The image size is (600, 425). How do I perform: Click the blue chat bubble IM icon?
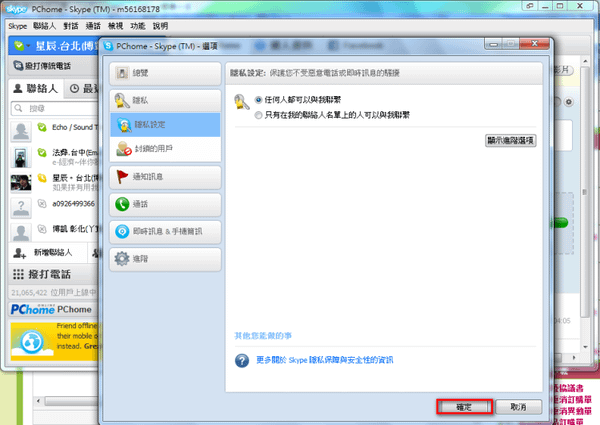coord(122,231)
